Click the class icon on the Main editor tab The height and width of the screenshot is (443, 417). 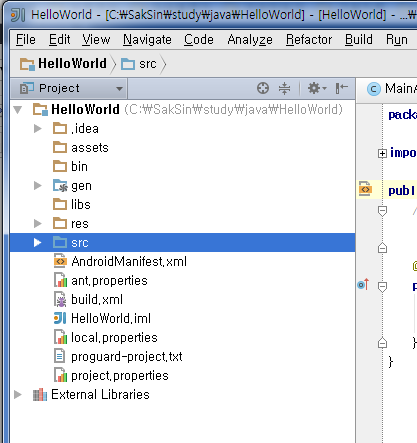click(x=374, y=89)
